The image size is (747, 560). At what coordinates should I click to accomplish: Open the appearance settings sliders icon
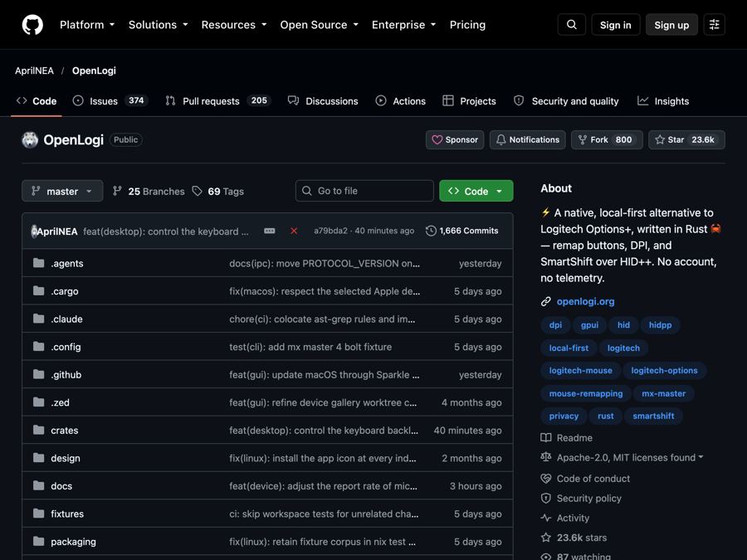pyautogui.click(x=714, y=25)
